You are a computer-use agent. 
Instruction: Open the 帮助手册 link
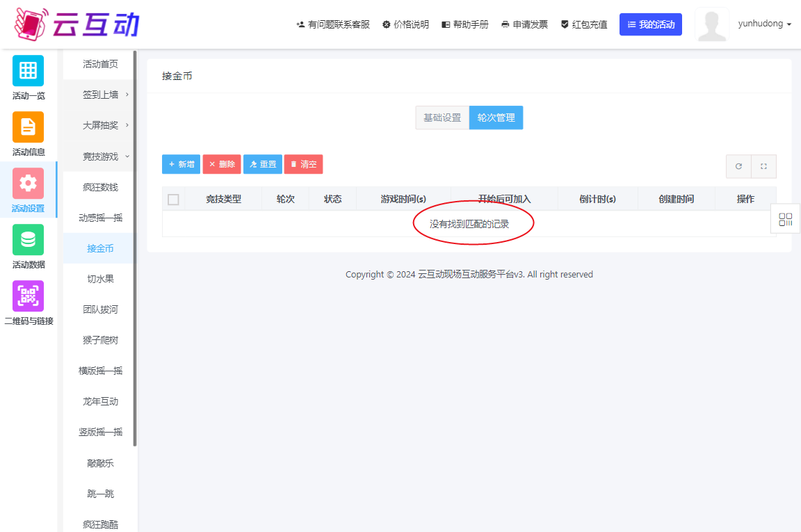tap(465, 24)
